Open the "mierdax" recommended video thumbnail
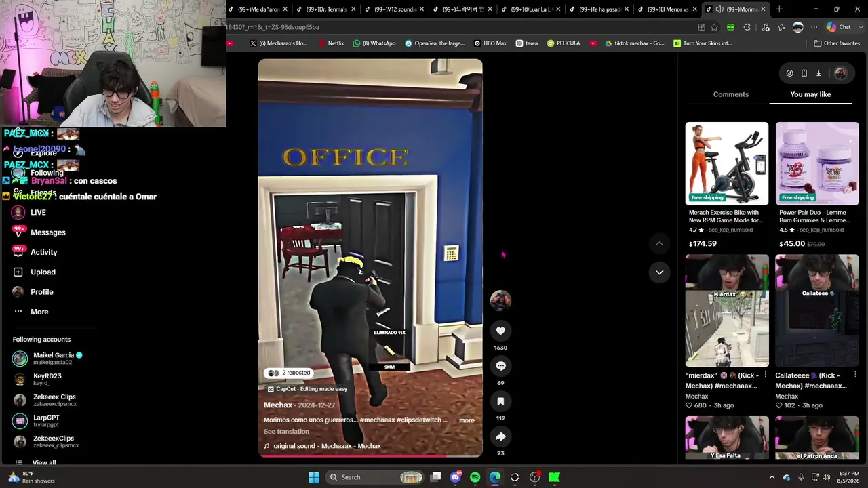Image resolution: width=868 pixels, height=488 pixels. pyautogui.click(x=726, y=310)
